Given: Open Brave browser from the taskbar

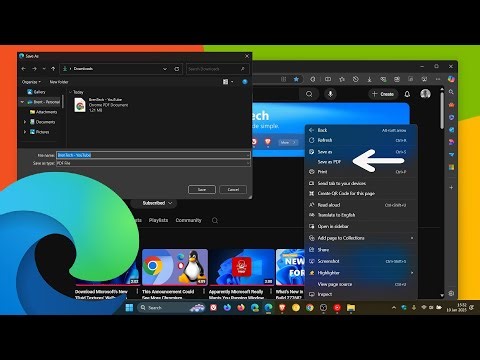Looking at the screenshot, I should point(282,308).
